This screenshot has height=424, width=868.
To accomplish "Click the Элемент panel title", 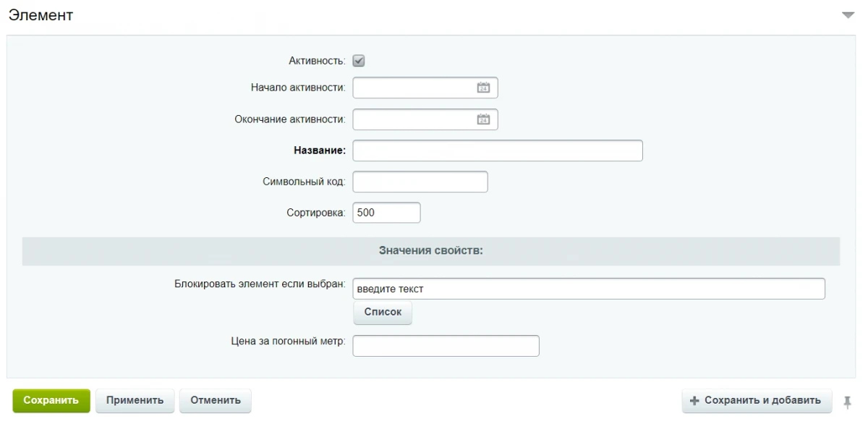I will click(41, 15).
